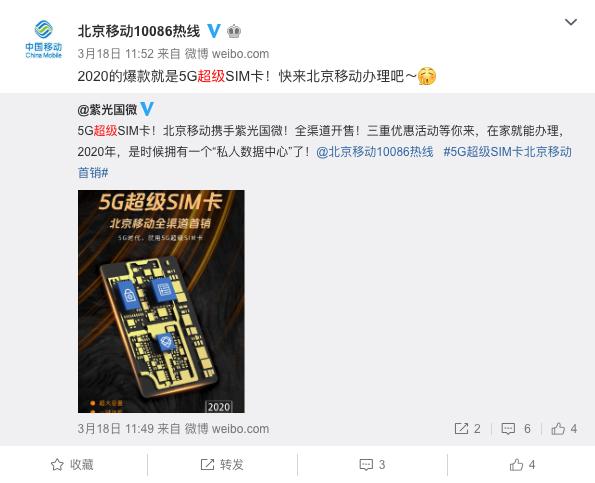The image size is (595, 483).
Task: Expand the post options chevron menu
Action: [x=571, y=22]
